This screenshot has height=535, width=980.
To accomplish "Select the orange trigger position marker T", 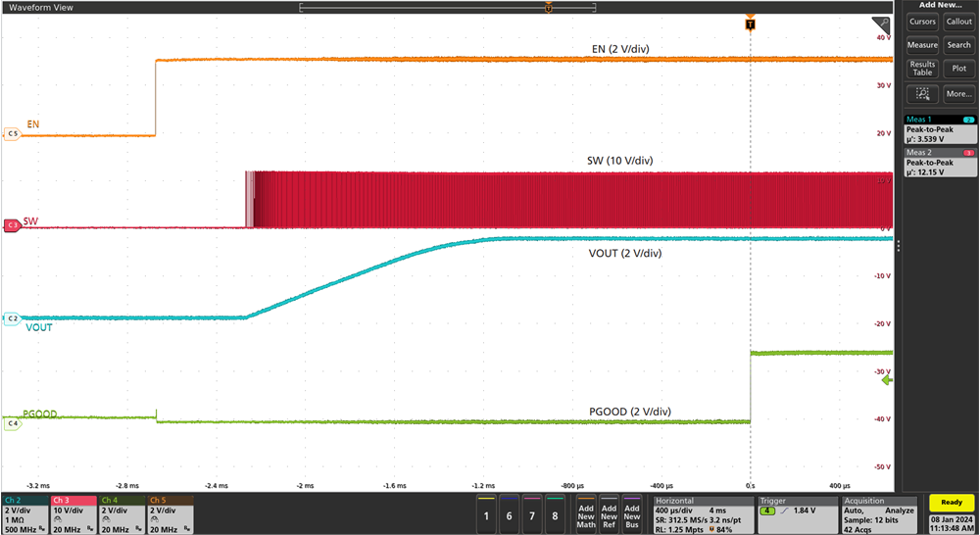I will 750,24.
